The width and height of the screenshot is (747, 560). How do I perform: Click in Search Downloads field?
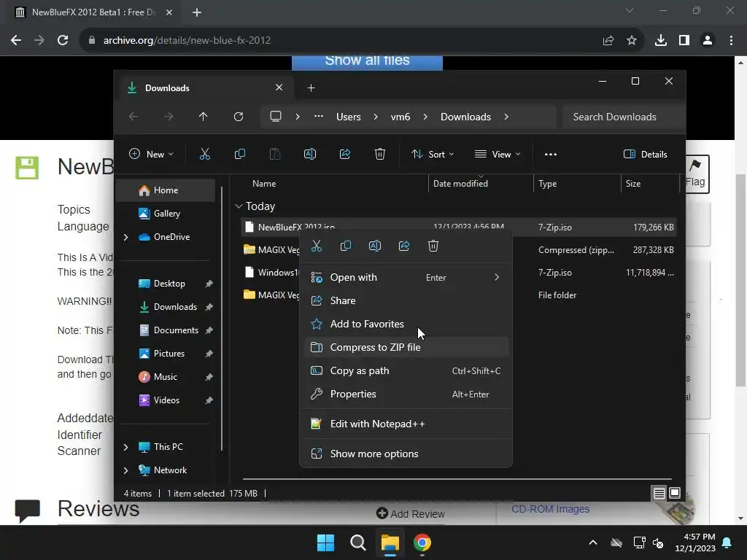622,117
